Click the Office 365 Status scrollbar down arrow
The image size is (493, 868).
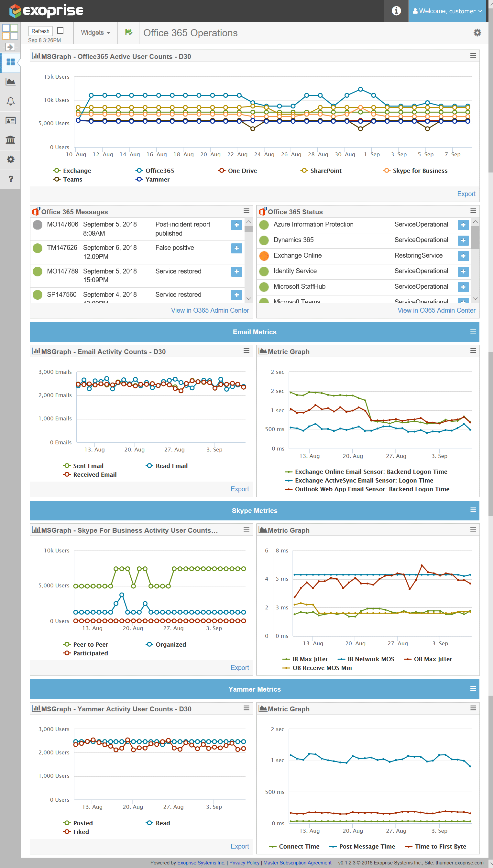point(475,299)
